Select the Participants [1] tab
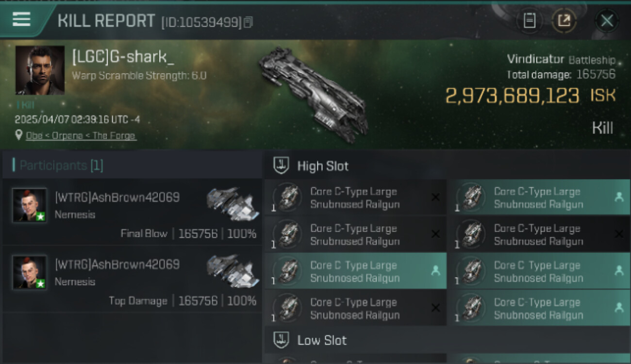Screen dimensions: 631x364 pyautogui.click(x=61, y=165)
